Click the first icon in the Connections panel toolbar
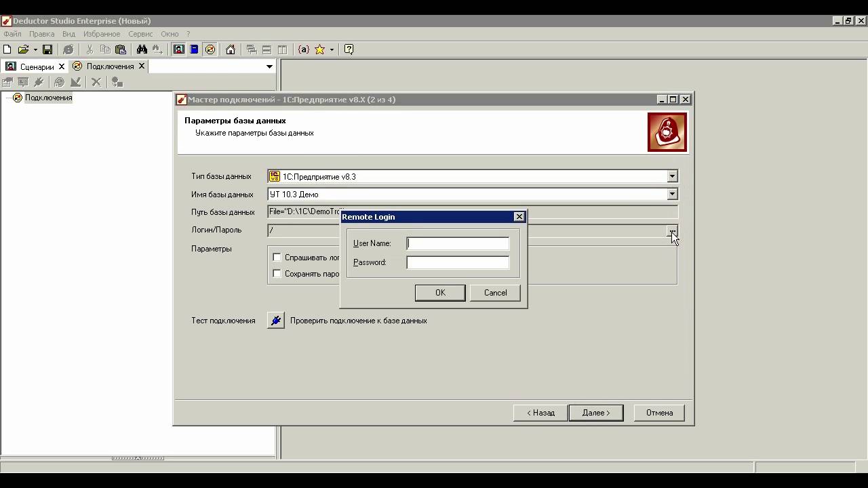 tap(7, 82)
